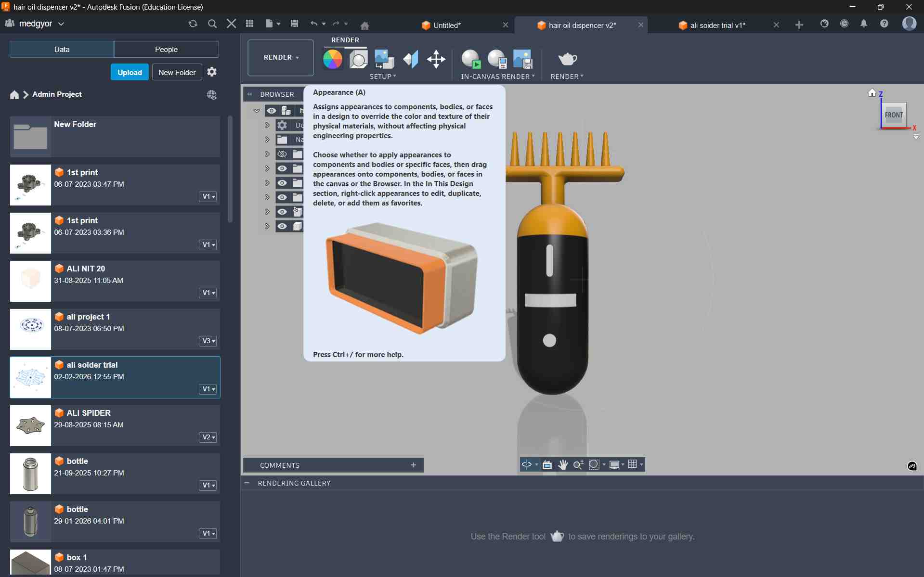Open the IN-CANVAS RENDER dropdown

[x=497, y=77]
